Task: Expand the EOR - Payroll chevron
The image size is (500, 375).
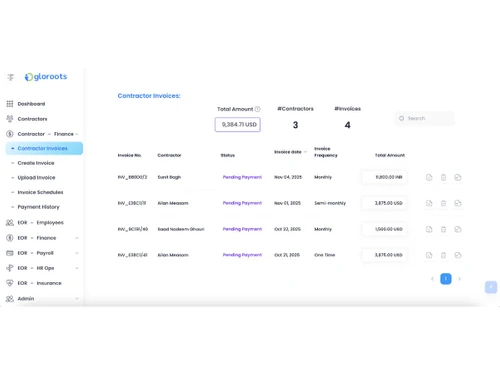Action: 77,253
